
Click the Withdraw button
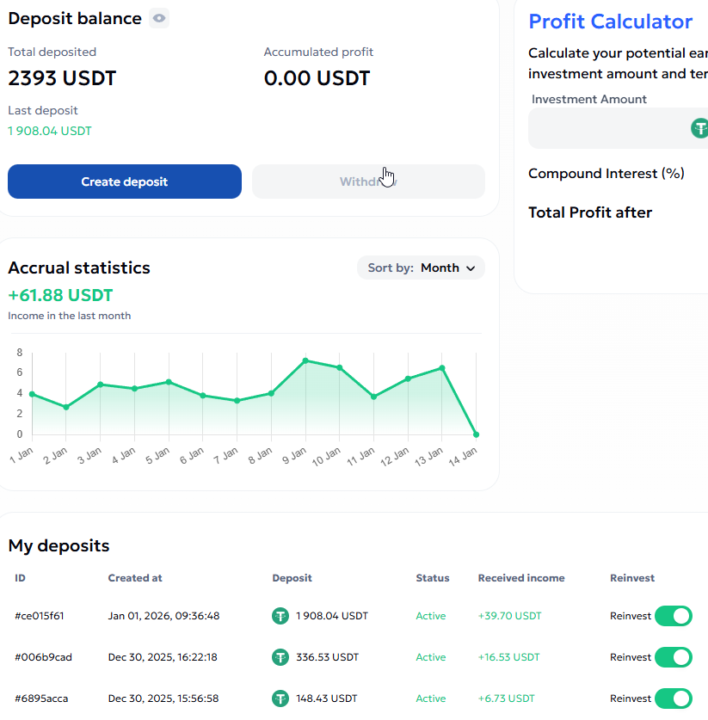coord(368,182)
